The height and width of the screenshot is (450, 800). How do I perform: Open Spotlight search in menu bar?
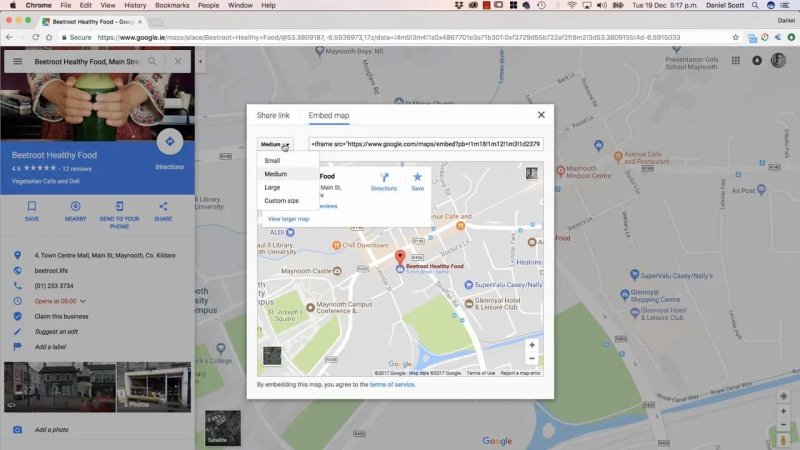click(755, 5)
